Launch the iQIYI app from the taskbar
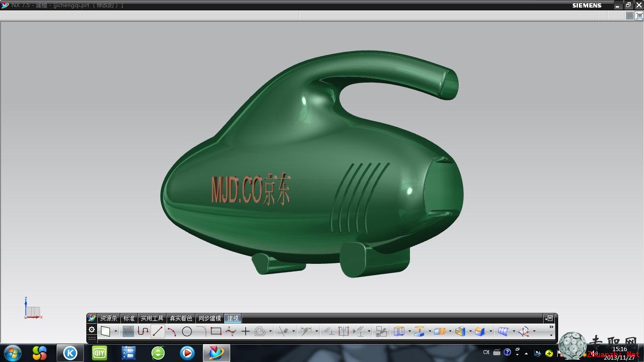The width and height of the screenshot is (644, 362). [x=100, y=353]
